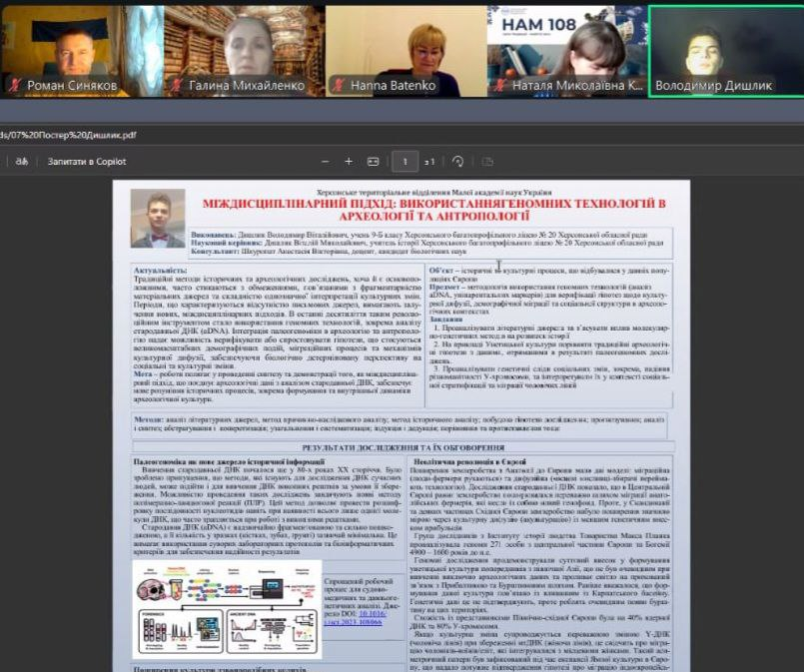804x672 pixels.
Task: Click the presenter photo on the poster
Action: 158,218
